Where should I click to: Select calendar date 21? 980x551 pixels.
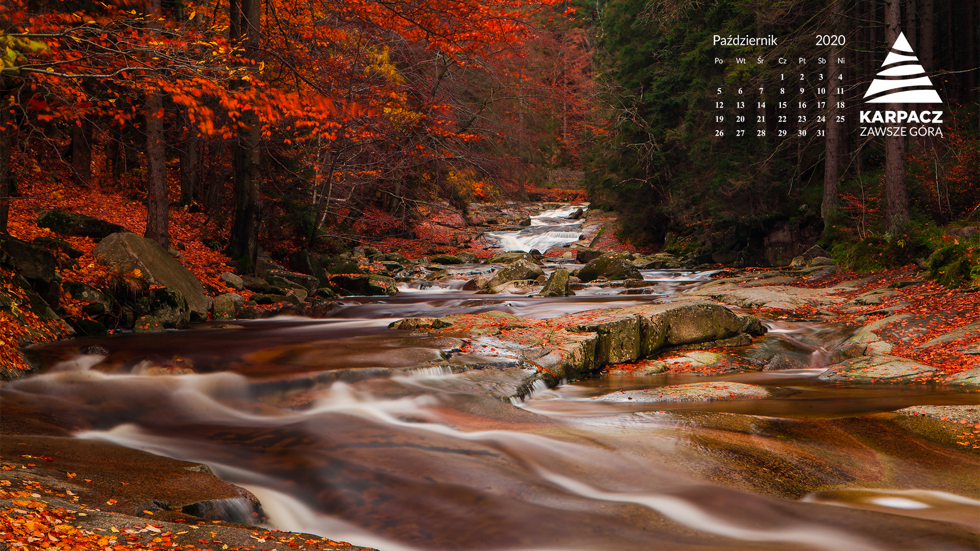(761, 119)
